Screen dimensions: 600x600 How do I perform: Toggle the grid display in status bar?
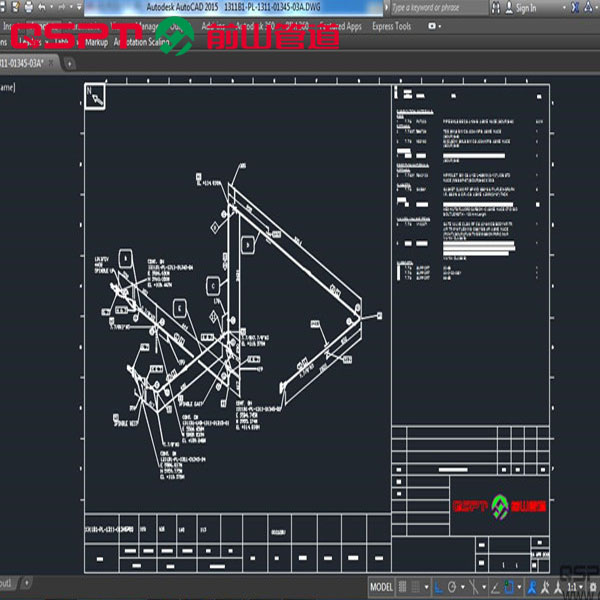coord(403,587)
